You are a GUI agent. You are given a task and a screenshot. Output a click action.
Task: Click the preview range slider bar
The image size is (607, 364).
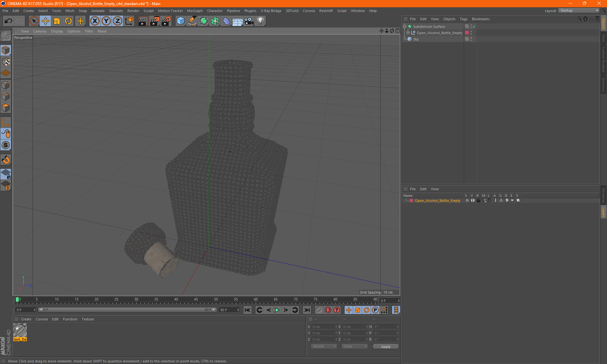coord(127,310)
